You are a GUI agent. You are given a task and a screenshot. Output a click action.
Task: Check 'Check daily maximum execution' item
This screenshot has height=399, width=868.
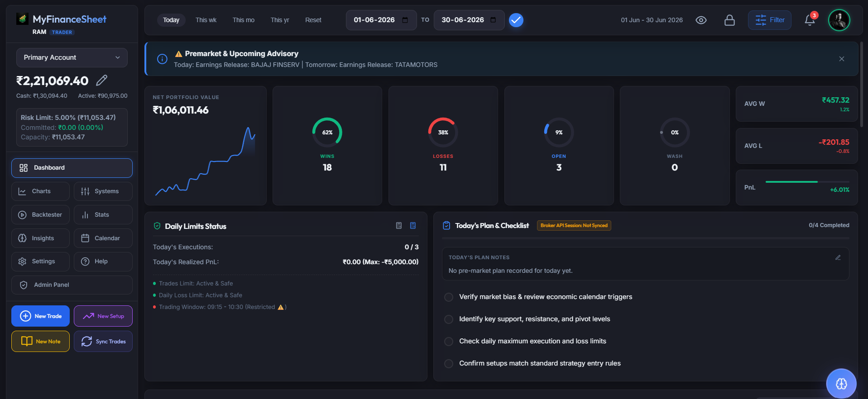point(449,342)
